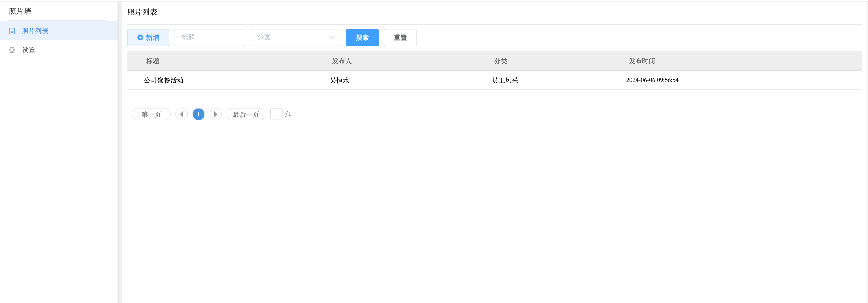Image resolution: width=868 pixels, height=303 pixels.
Task: Select page number 1 in pagination
Action: 198,114
